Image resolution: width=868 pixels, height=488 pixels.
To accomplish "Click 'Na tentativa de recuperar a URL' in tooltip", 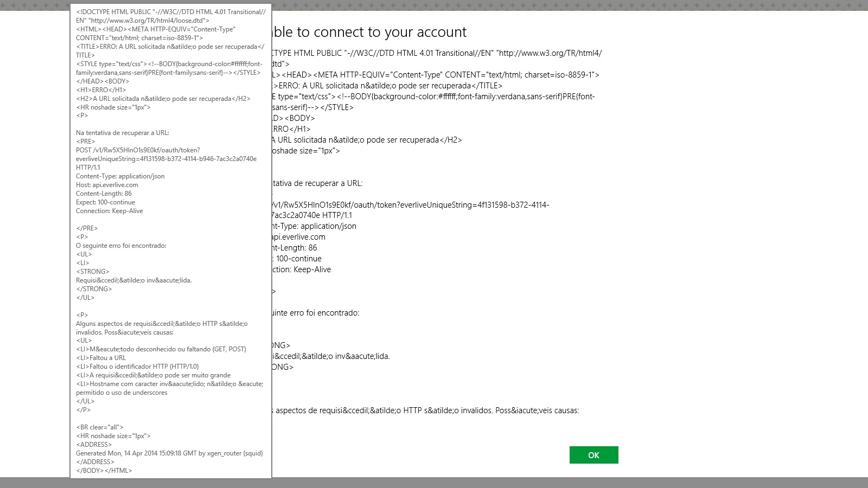I will tap(122, 133).
